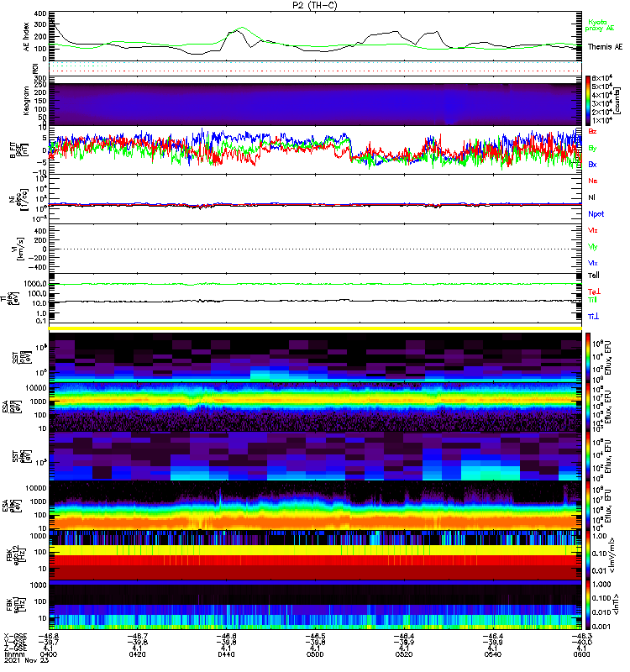Viewport: 630px width, 672px height.
Task: Select the green "Kyoto proxy AE" legend label
Action: point(600,25)
